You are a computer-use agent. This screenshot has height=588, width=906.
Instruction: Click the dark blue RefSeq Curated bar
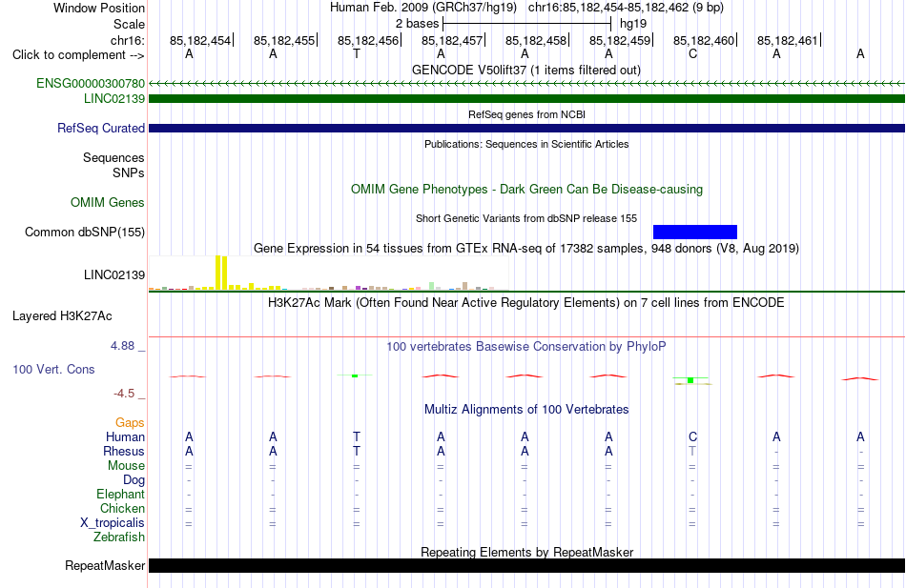tap(526, 129)
